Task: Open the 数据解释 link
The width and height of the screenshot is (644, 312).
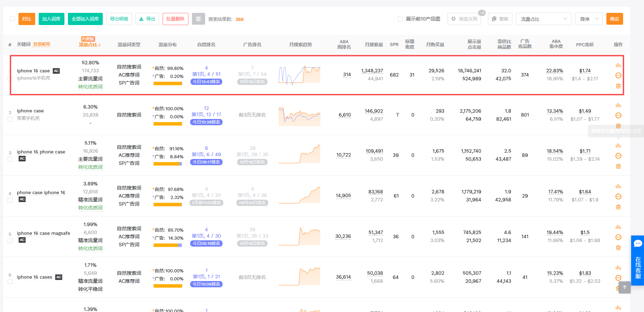Action: (x=41, y=44)
